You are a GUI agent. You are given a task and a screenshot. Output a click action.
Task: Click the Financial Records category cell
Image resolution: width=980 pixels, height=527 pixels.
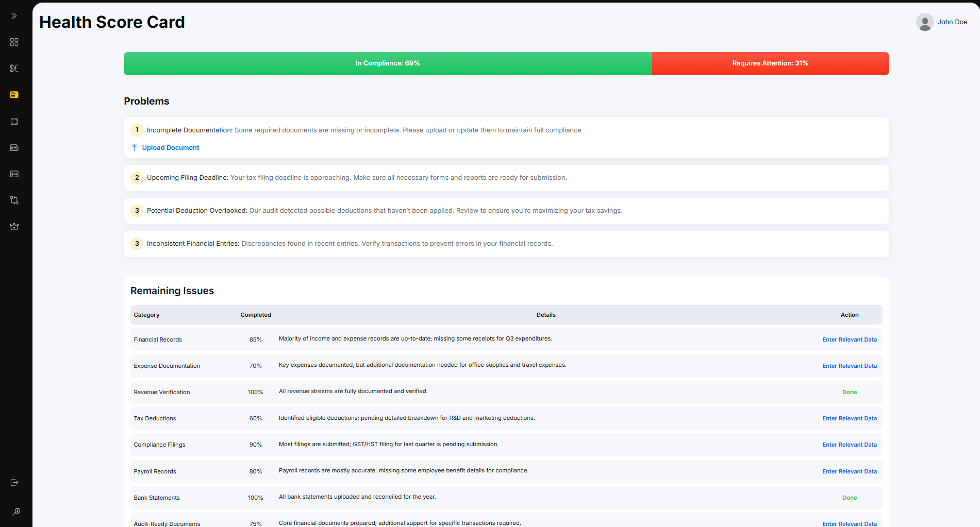[x=158, y=339]
